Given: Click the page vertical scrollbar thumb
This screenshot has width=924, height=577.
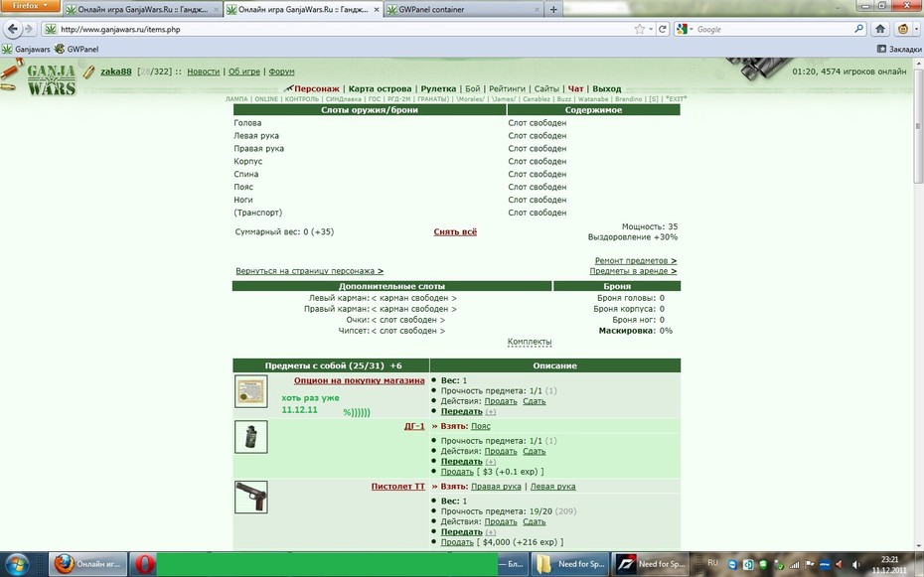Looking at the screenshot, I should pyautogui.click(x=917, y=126).
